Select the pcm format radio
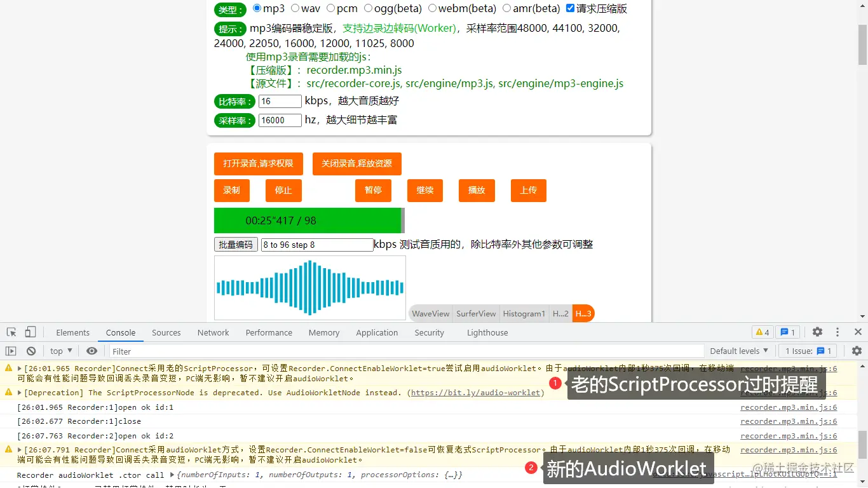The image size is (868, 488). coord(330,8)
